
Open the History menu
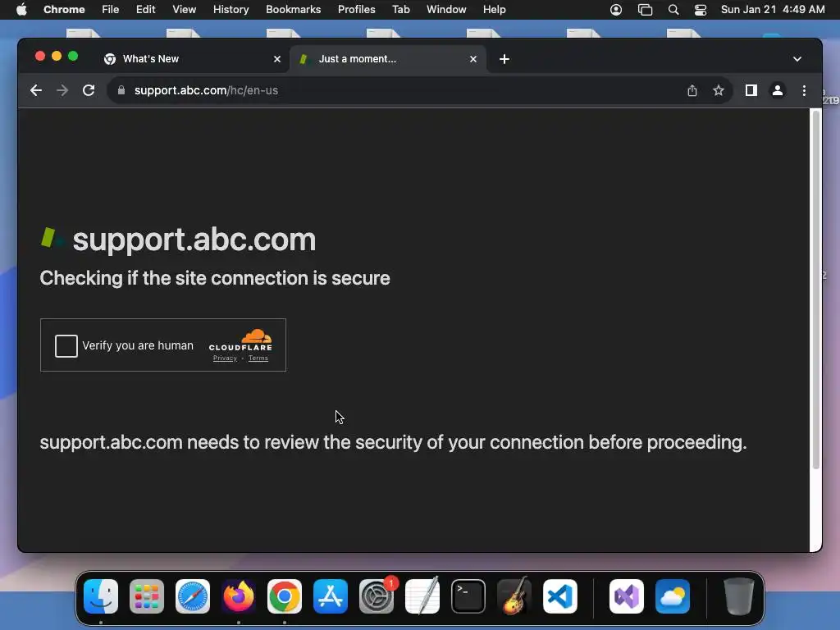point(231,10)
